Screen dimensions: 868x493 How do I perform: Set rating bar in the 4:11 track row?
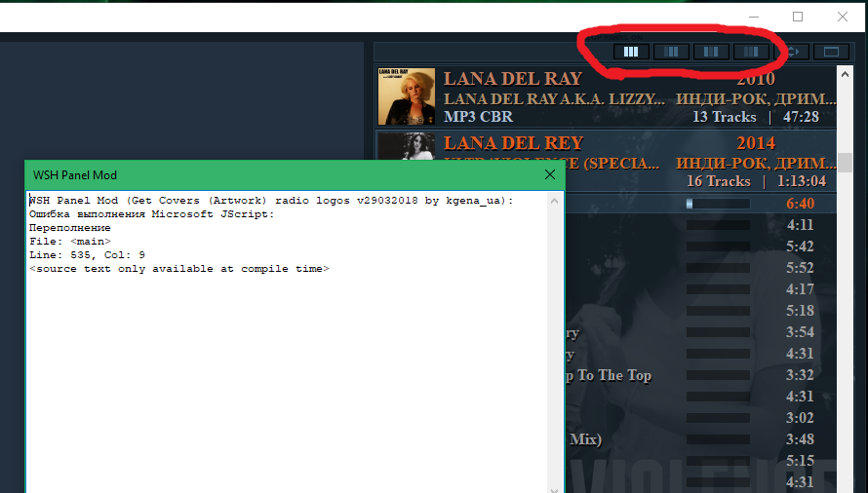click(x=718, y=225)
